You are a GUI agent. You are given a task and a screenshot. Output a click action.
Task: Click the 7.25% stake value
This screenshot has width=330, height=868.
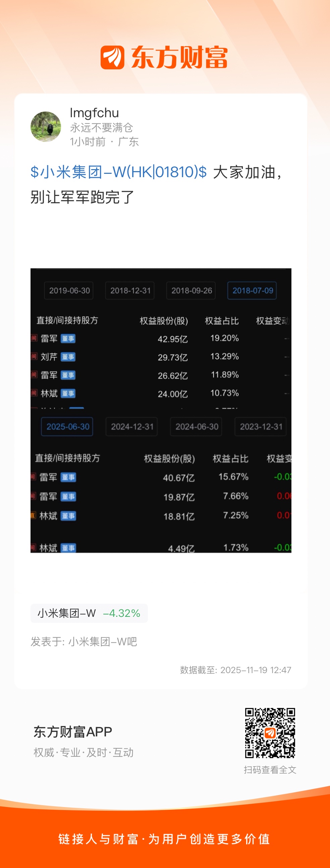(235, 515)
